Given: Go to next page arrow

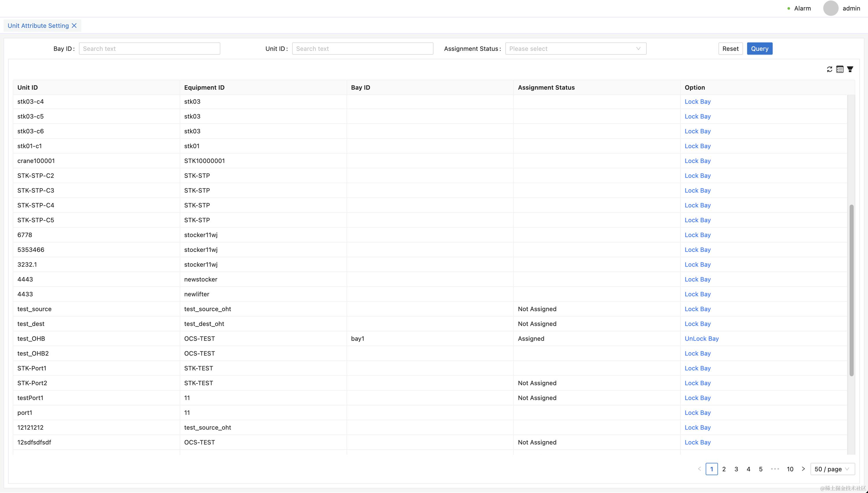Looking at the screenshot, I should coord(803,469).
